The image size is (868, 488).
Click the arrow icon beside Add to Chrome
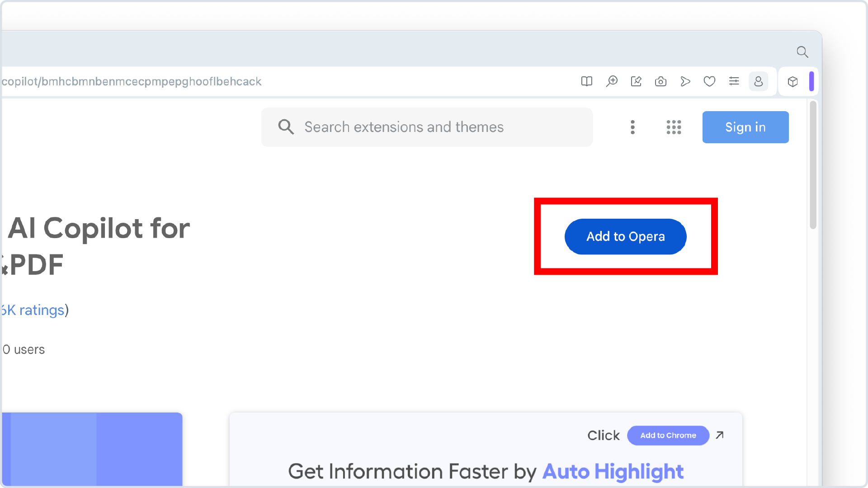pos(720,435)
